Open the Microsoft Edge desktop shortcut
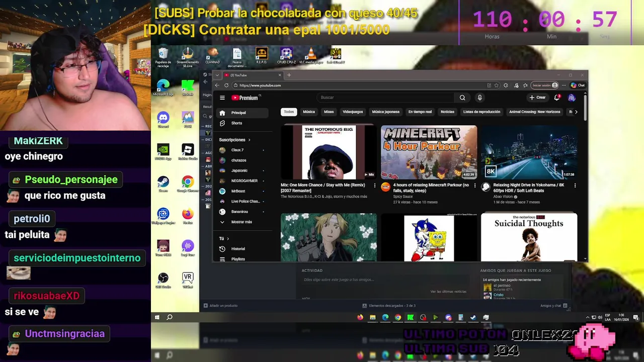 (x=163, y=87)
